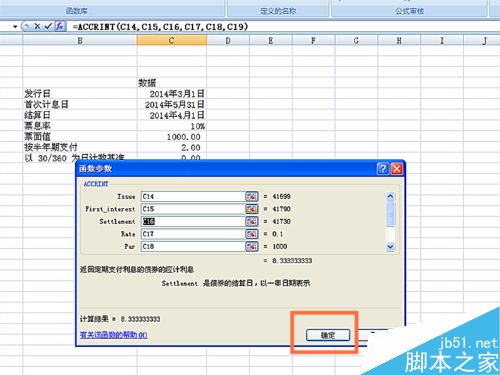Viewport: 500px width, 375px height.
Task: Click the Settlement field containing C16
Action: (x=193, y=221)
